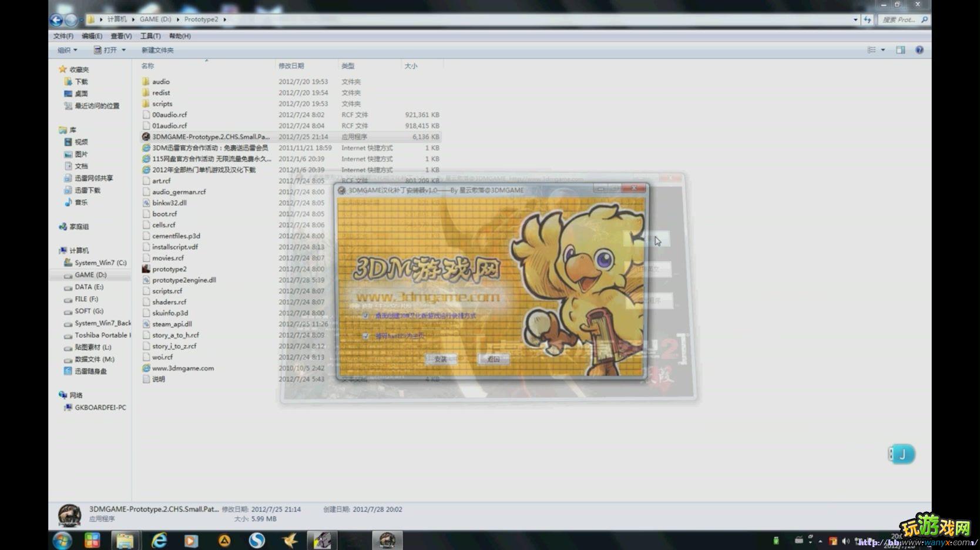This screenshot has width=980, height=550.
Task: Click the GAME (D:) breadcrumb segment
Action: pos(156,20)
